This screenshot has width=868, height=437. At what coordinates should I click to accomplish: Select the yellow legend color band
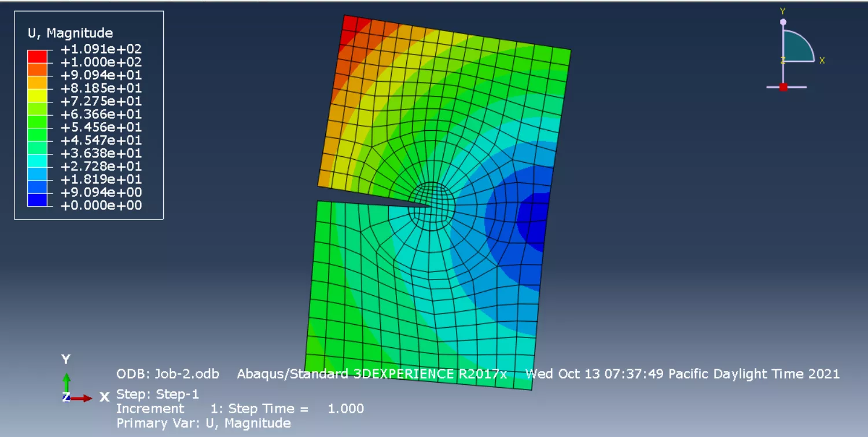[x=37, y=96]
